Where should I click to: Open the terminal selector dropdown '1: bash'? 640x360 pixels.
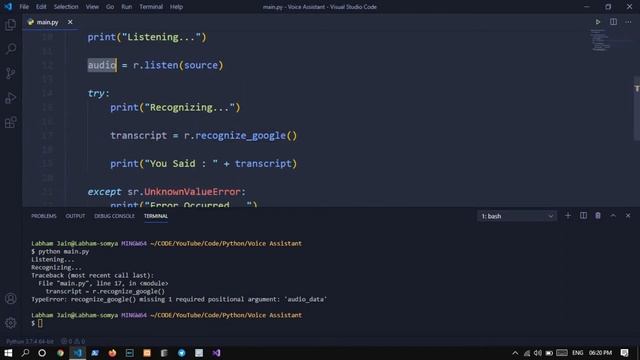click(517, 216)
